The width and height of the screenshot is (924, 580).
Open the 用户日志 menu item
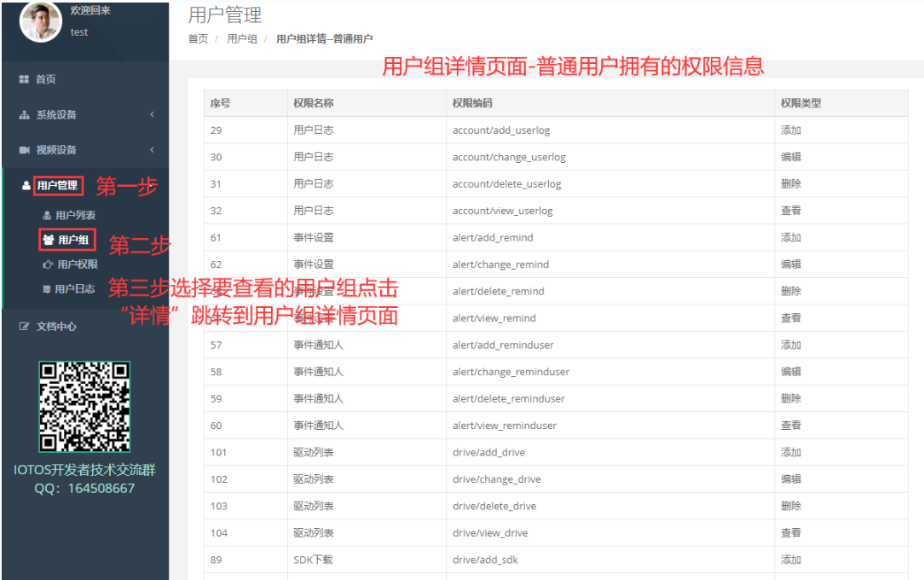coord(77,288)
